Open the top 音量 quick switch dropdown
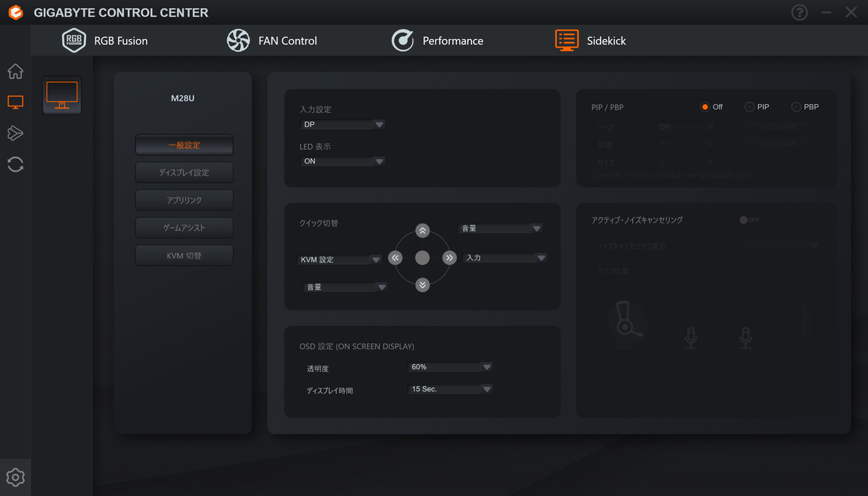 501,228
